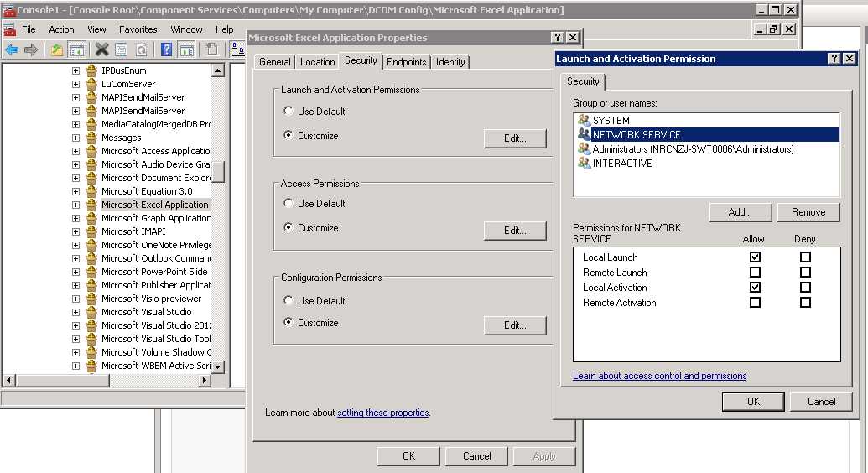Click the SYSTEM user group icon
This screenshot has width=868, height=473.
point(584,120)
